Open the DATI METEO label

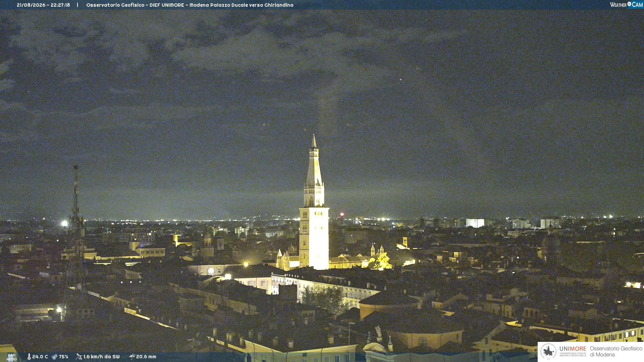pos(12,357)
